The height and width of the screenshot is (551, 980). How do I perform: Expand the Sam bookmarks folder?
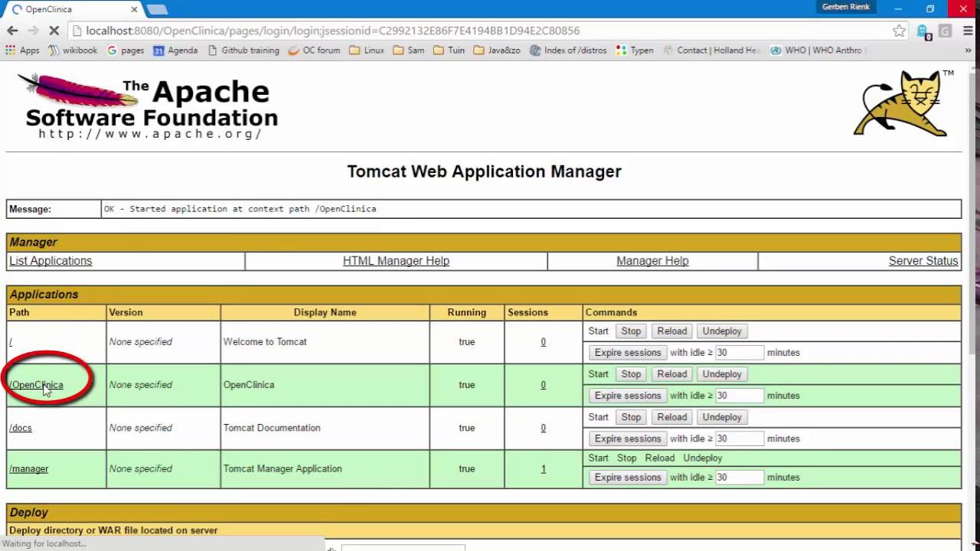point(409,51)
